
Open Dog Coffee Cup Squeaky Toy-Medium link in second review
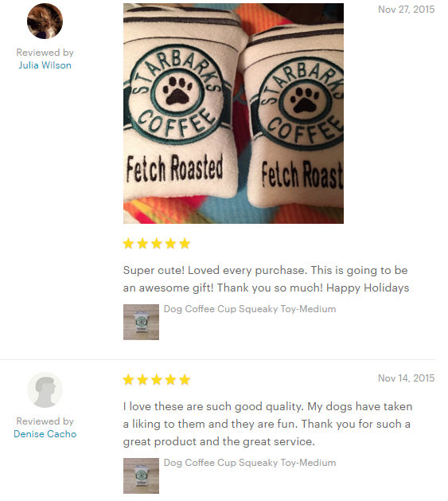(250, 463)
